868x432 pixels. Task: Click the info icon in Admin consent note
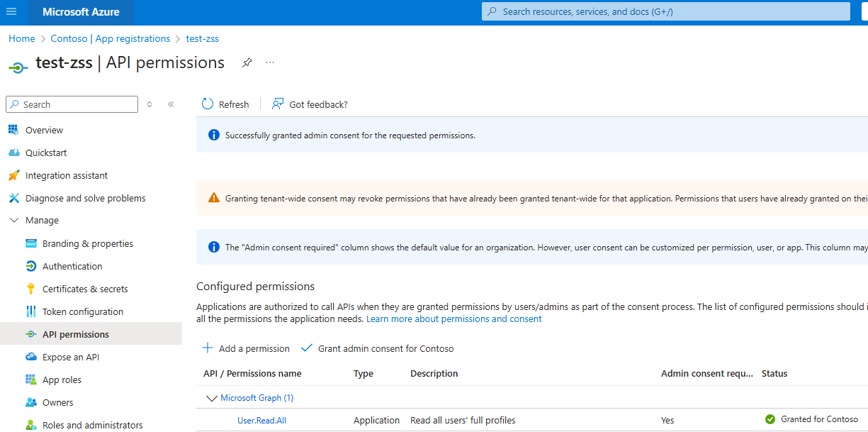point(213,247)
